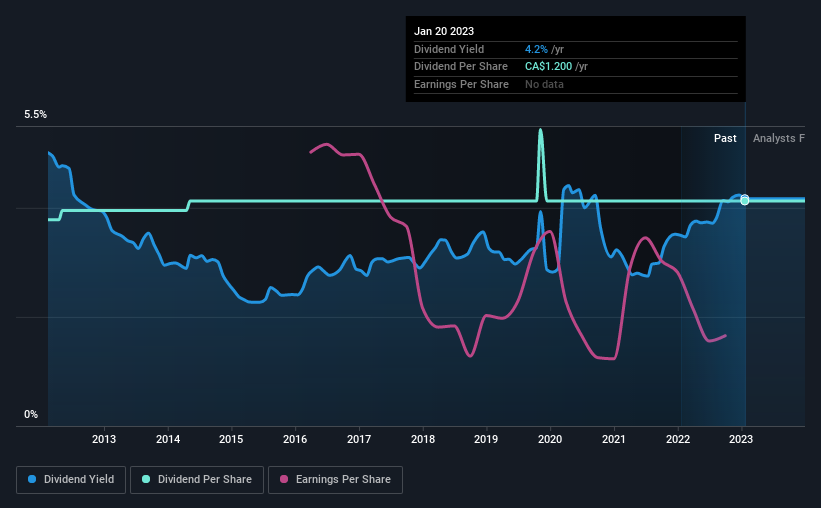Click the 2022 x-axis label
Viewport: 821px width, 508px height.
point(678,439)
